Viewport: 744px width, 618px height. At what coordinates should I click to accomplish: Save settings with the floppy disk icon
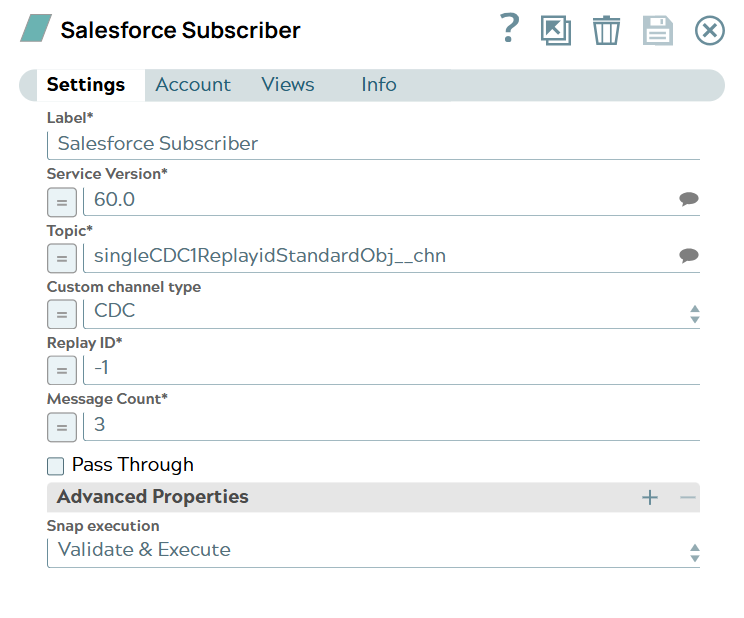click(x=658, y=30)
